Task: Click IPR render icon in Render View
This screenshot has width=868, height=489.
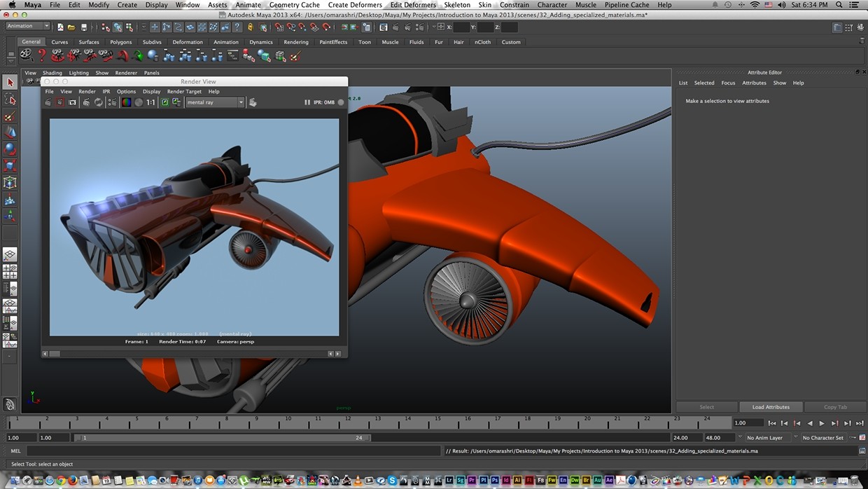Action: [86, 102]
